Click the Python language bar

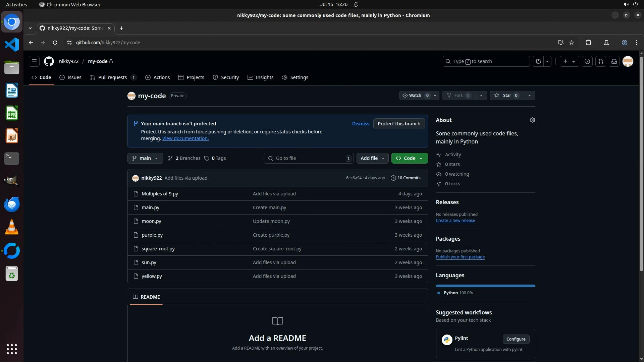485,286
